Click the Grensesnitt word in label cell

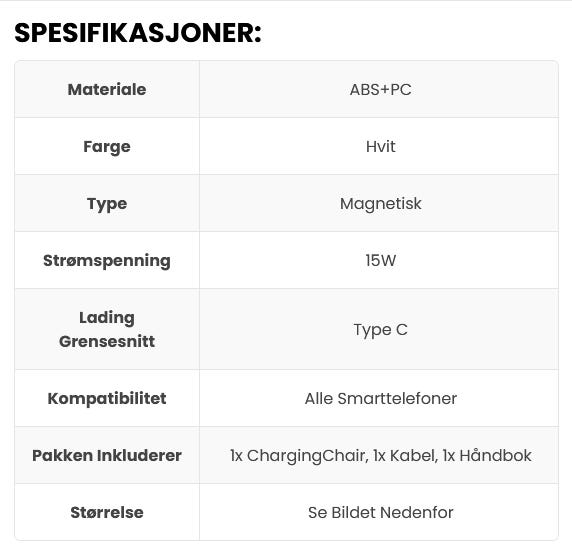[107, 341]
